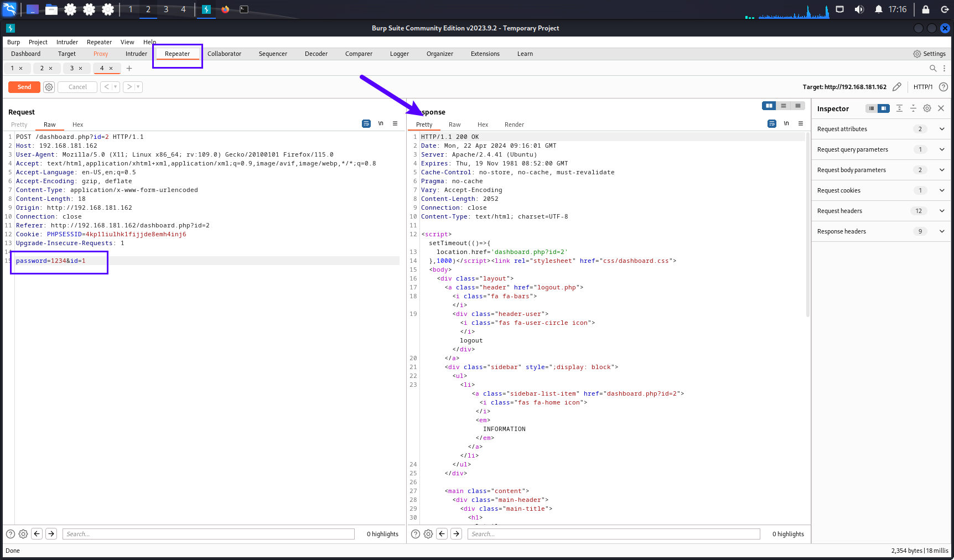Viewport: 954px width, 560px height.
Task: Open the Intruder tool tab
Action: pos(136,54)
